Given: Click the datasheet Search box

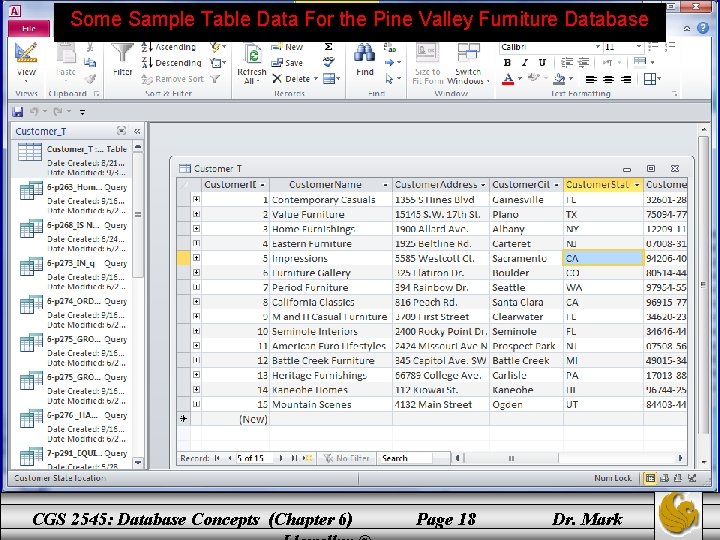Looking at the screenshot, I should [405, 458].
